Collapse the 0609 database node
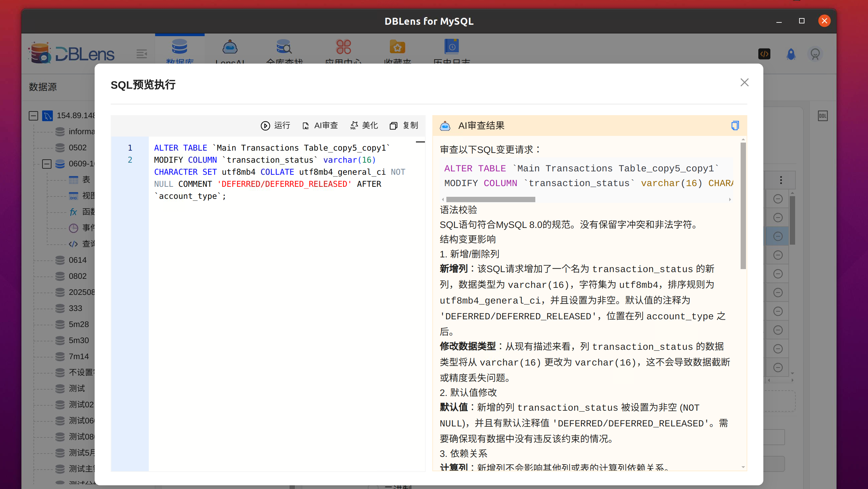Viewport: 868px width, 489px height. [46, 164]
